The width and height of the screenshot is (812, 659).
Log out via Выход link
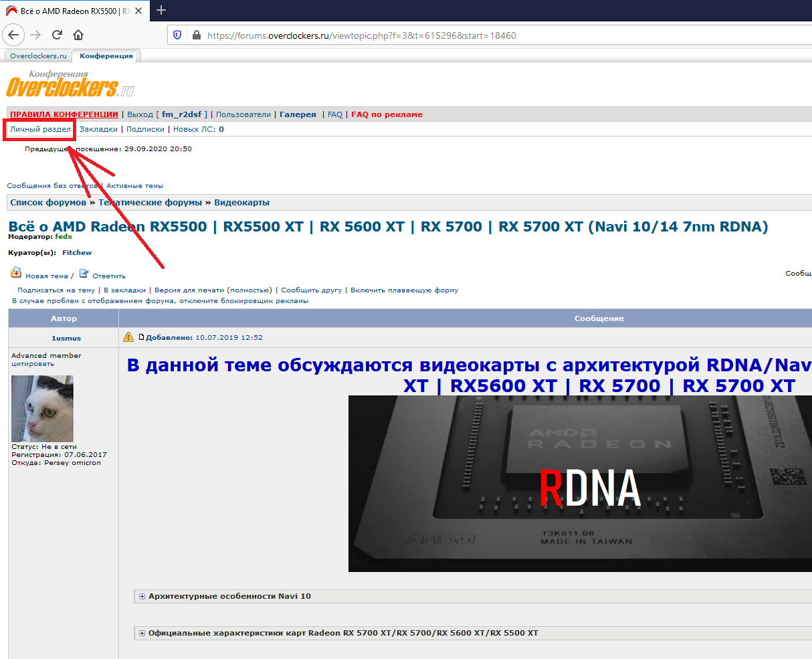pyautogui.click(x=140, y=114)
